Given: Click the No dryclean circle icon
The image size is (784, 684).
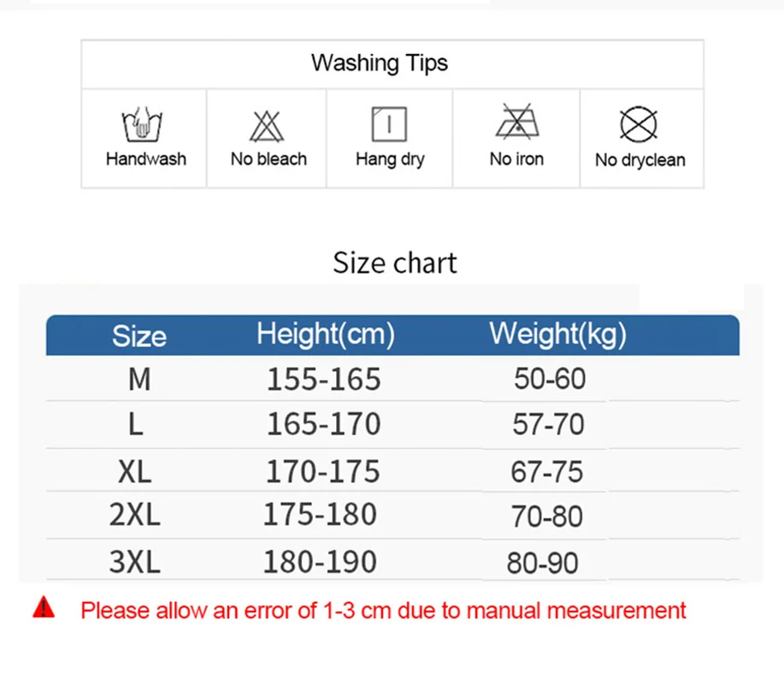Looking at the screenshot, I should point(638,125).
